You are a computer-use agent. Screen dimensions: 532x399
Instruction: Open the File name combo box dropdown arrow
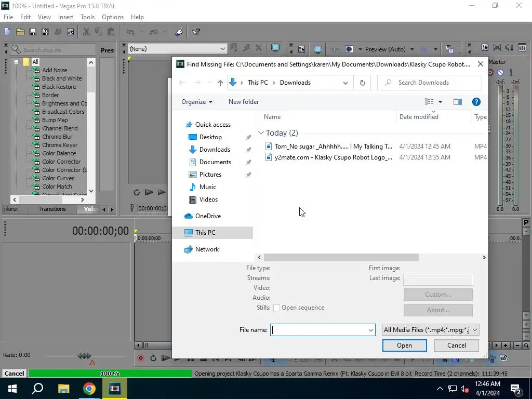pyautogui.click(x=370, y=330)
